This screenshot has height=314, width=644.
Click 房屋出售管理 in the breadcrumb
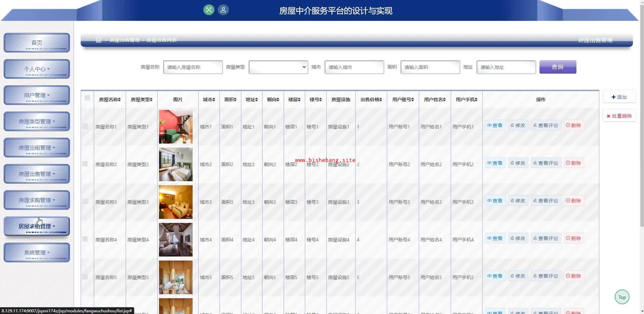pyautogui.click(x=124, y=40)
